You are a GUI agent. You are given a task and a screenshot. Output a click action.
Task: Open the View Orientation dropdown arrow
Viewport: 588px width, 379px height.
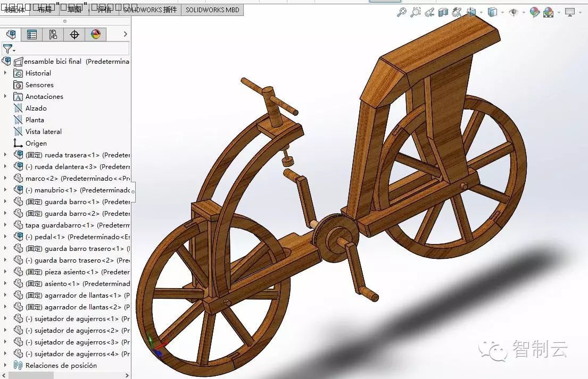481,13
